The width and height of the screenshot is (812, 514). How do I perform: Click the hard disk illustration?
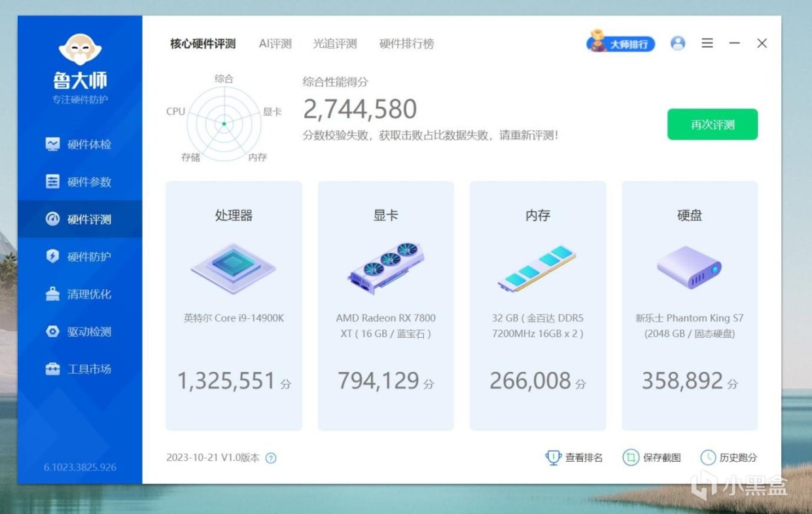pos(690,267)
